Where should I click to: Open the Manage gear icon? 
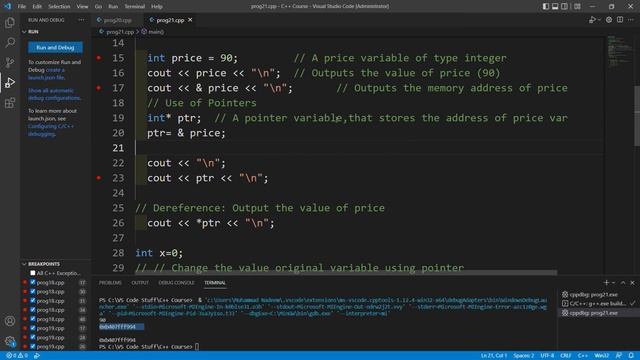[10, 341]
